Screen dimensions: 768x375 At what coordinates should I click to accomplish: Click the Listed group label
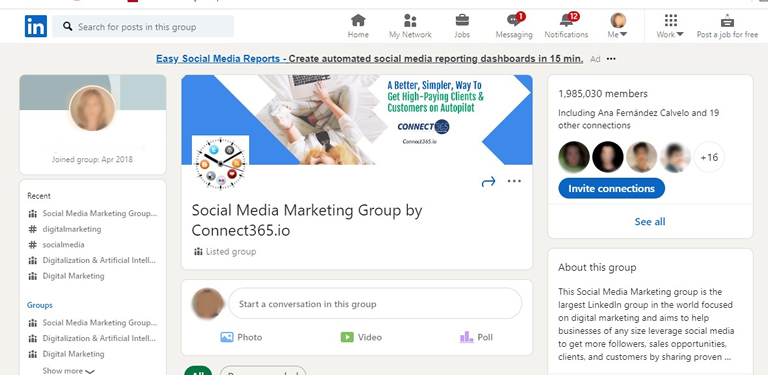click(x=225, y=252)
